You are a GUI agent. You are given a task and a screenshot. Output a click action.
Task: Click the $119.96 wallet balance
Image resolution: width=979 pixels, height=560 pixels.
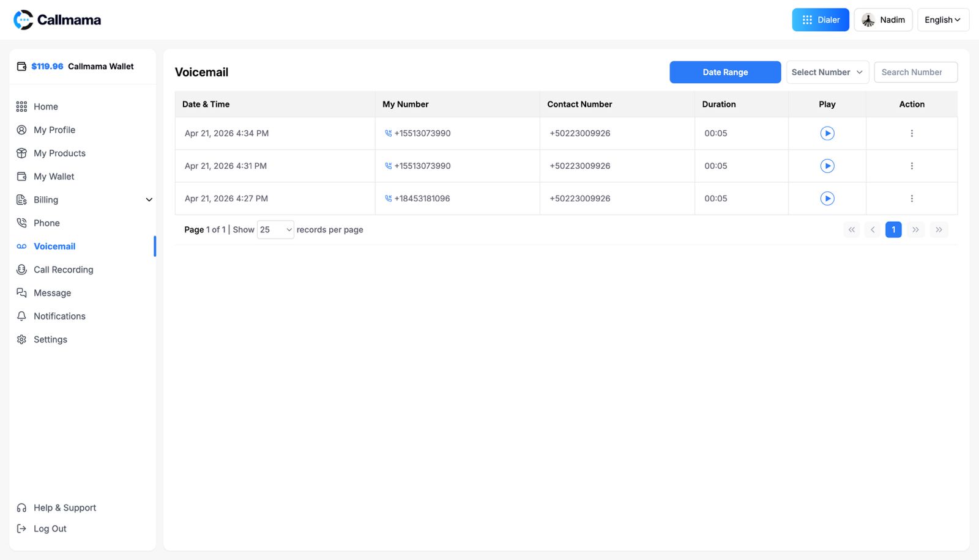pyautogui.click(x=47, y=66)
